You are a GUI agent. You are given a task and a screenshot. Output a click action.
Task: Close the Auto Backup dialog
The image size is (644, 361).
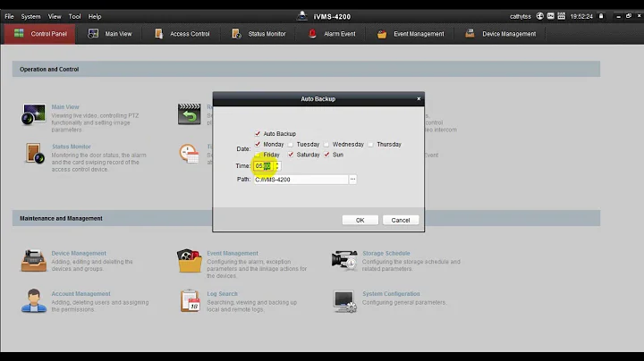tap(419, 99)
